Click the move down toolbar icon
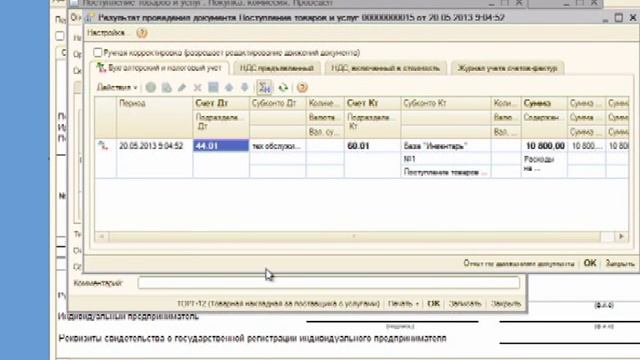The height and width of the screenshot is (360, 640). (x=244, y=87)
